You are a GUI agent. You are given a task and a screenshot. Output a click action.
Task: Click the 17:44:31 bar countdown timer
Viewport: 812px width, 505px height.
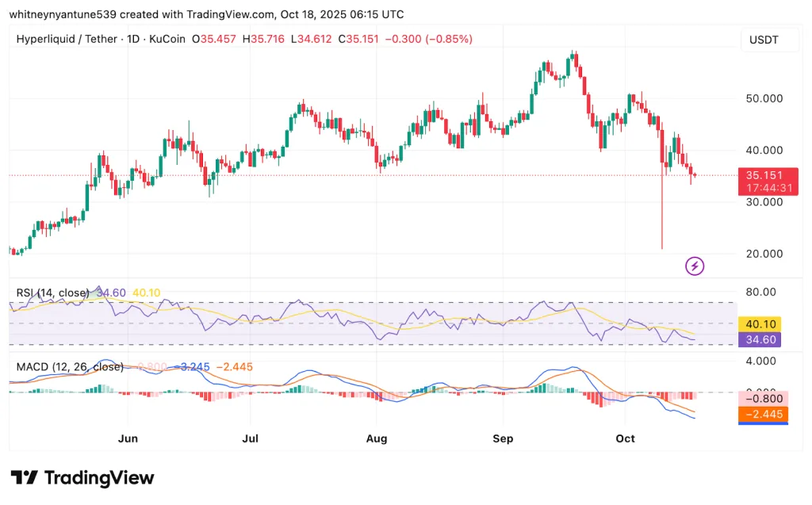[766, 189]
